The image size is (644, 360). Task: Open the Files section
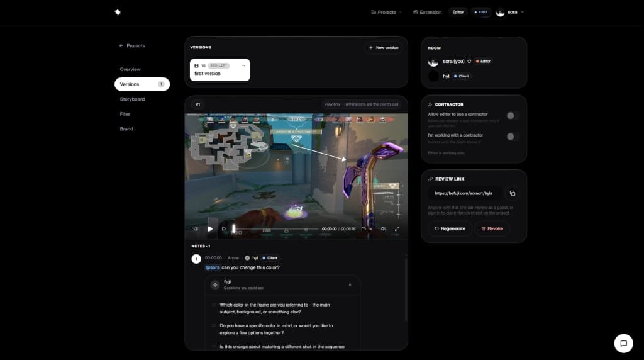coord(125,114)
